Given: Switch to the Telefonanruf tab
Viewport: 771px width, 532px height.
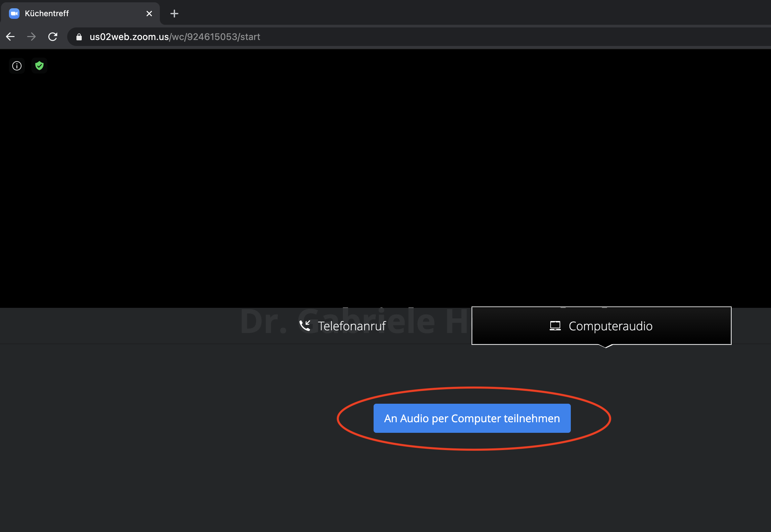Looking at the screenshot, I should (351, 326).
